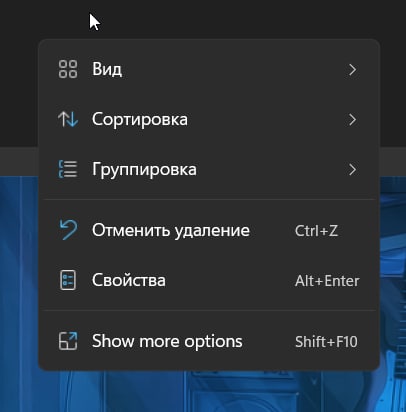Click the properties sheet icon beside Свойства
406x412 pixels.
coord(68,280)
